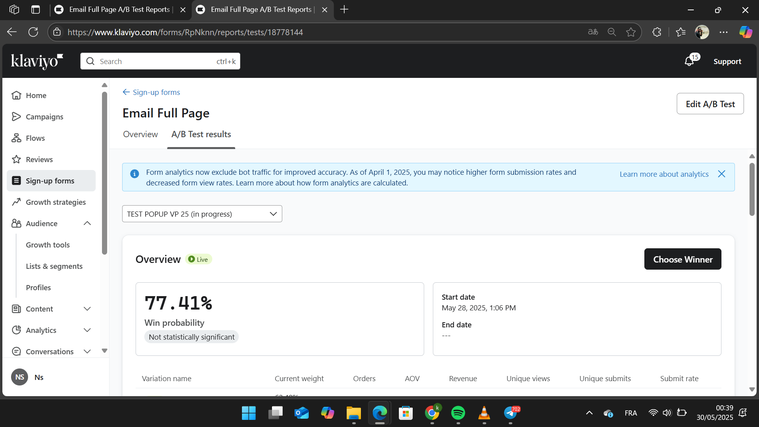Image resolution: width=759 pixels, height=427 pixels.
Task: Open Reviews from the sidebar
Action: point(39,159)
